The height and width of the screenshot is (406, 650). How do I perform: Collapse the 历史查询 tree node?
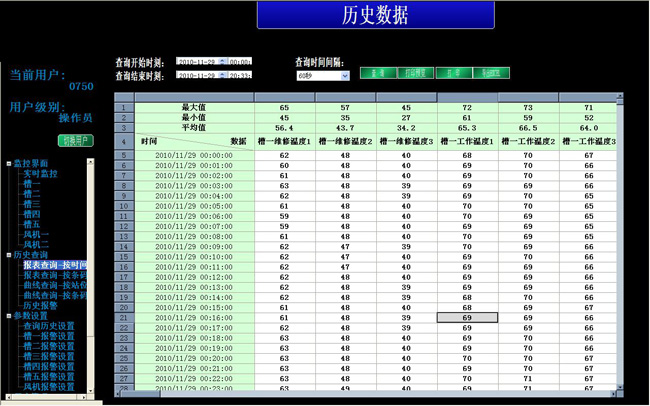coord(9,255)
